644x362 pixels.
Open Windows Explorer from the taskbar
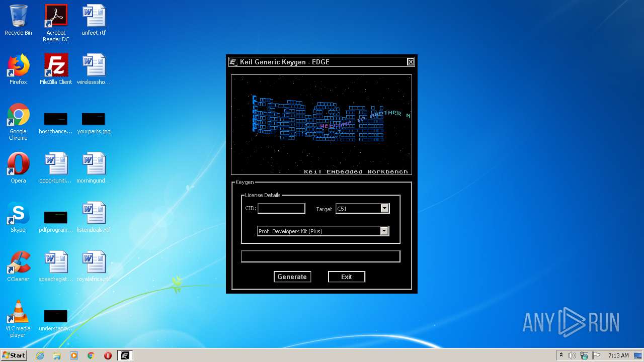coord(57,355)
